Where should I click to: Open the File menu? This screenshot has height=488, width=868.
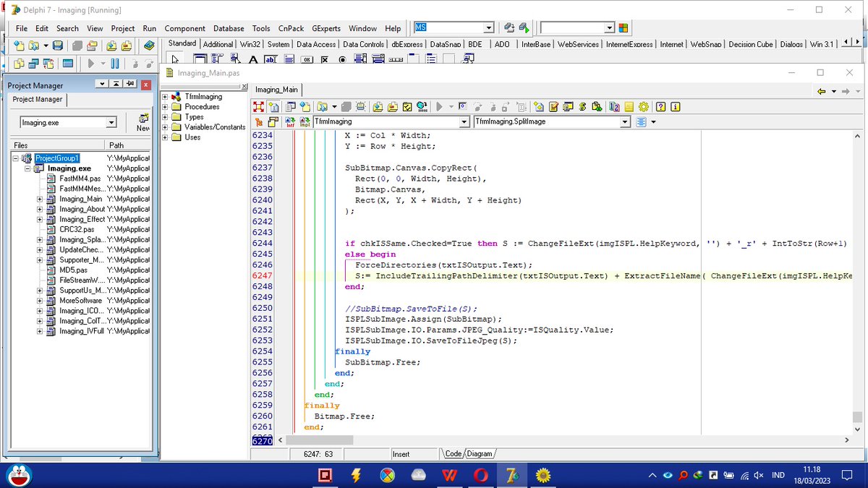pyautogui.click(x=22, y=28)
